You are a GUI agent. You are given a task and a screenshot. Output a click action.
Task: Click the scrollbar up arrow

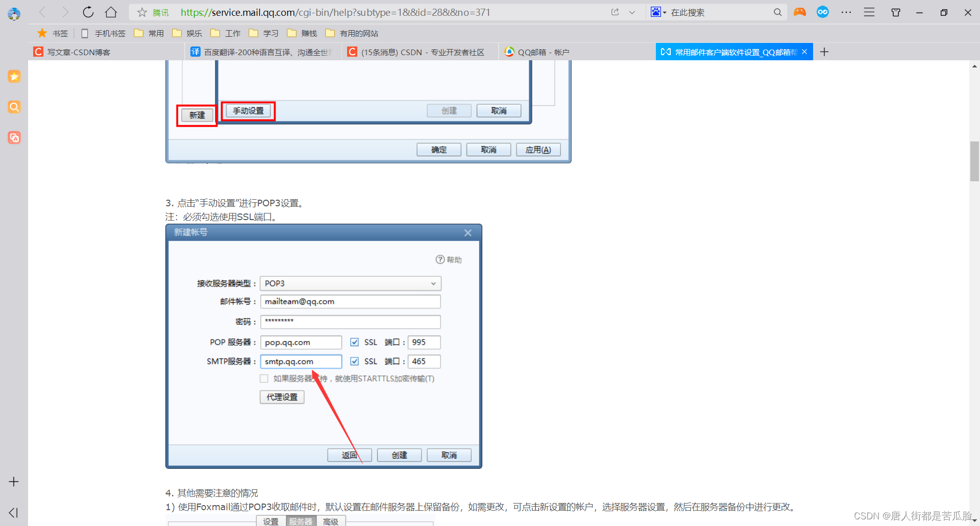pyautogui.click(x=974, y=66)
